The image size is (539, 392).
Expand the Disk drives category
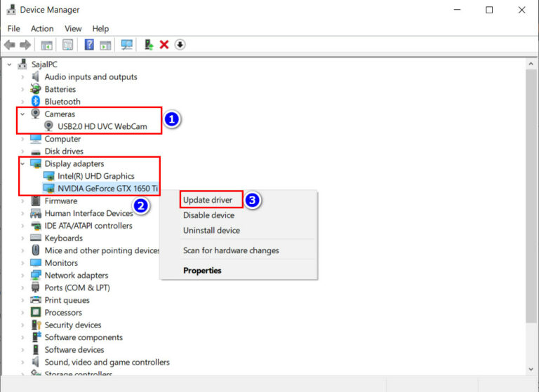click(x=22, y=151)
